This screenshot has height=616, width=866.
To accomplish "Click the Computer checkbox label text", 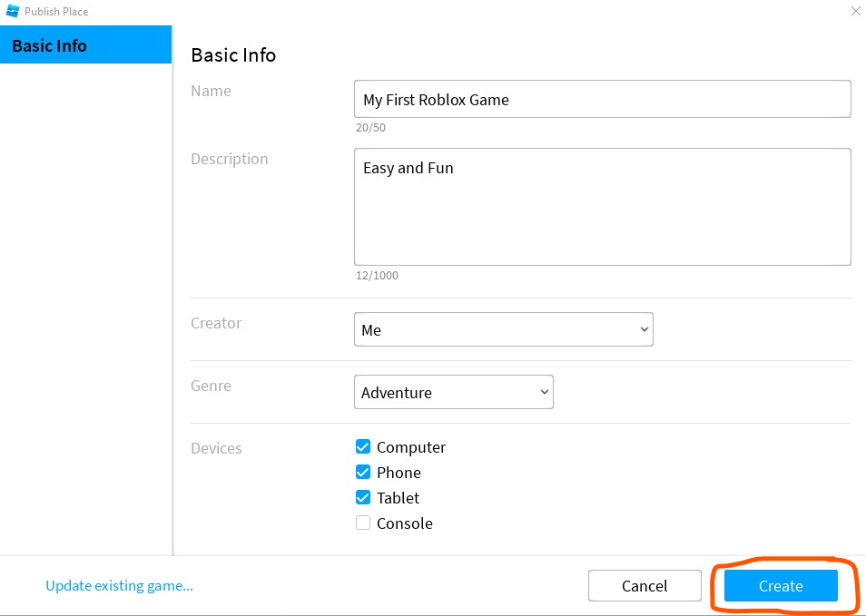I will click(411, 447).
